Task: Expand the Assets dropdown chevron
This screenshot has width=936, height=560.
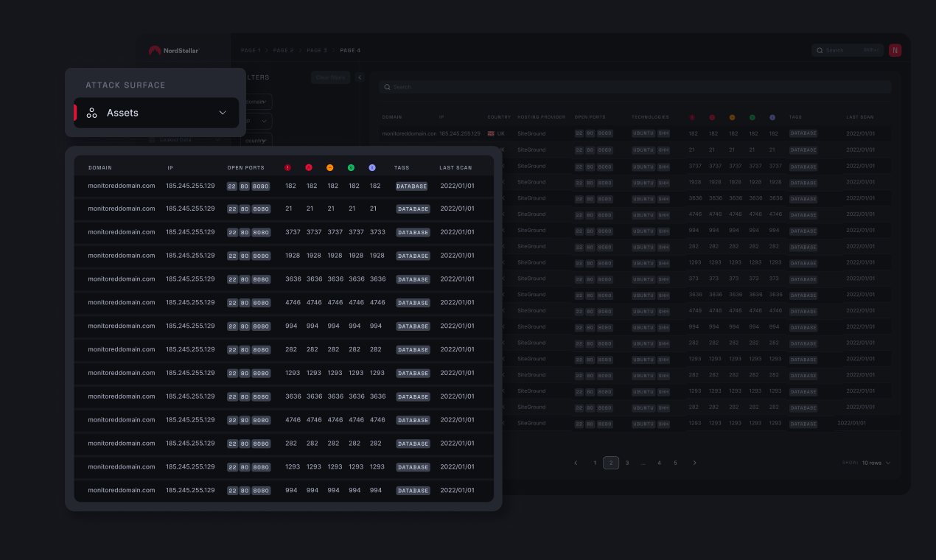Action: [x=223, y=113]
